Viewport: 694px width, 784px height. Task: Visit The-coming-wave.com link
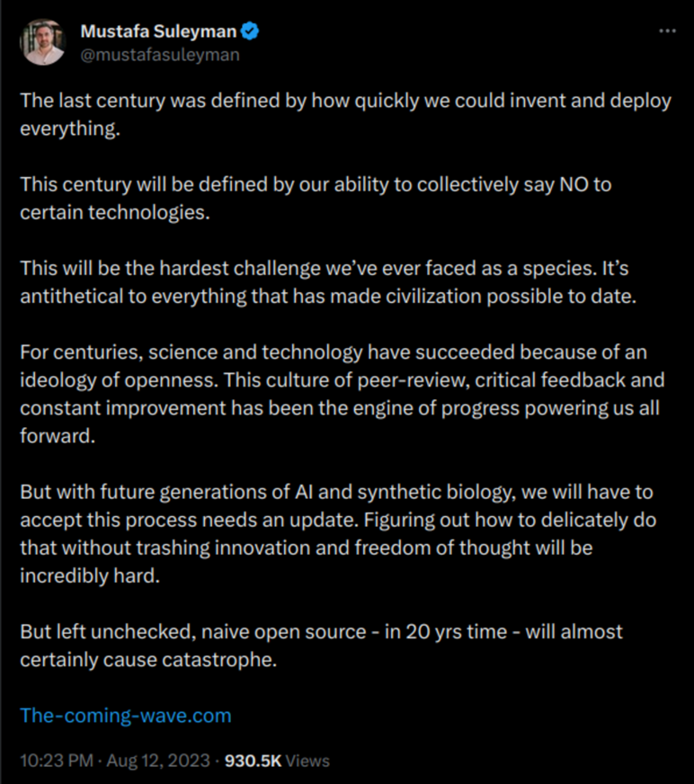click(x=125, y=717)
